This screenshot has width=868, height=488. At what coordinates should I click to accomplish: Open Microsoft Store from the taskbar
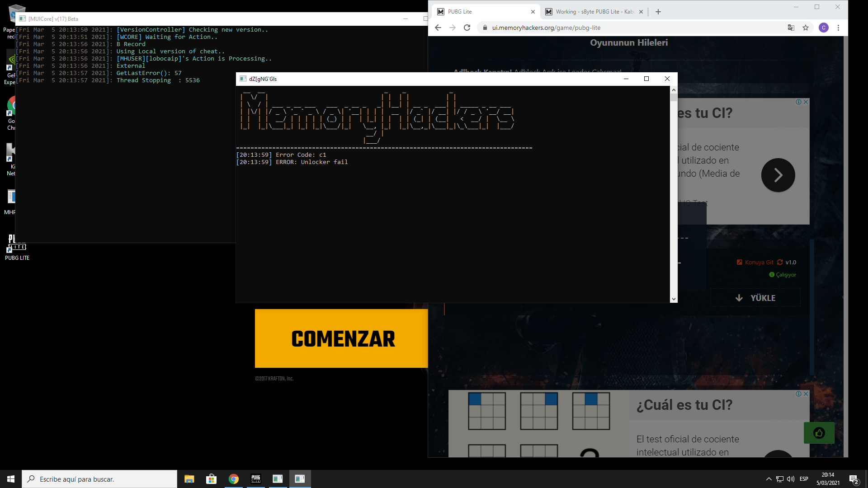coord(211,479)
